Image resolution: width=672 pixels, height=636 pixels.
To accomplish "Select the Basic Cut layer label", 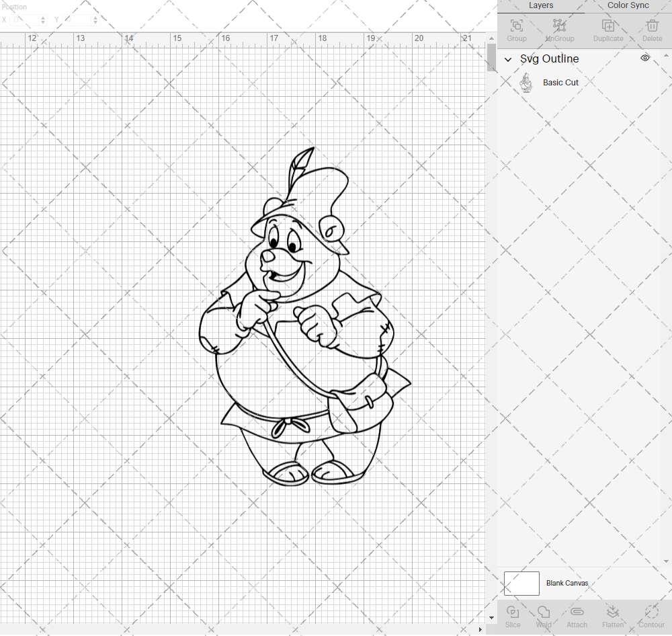I will (x=560, y=83).
